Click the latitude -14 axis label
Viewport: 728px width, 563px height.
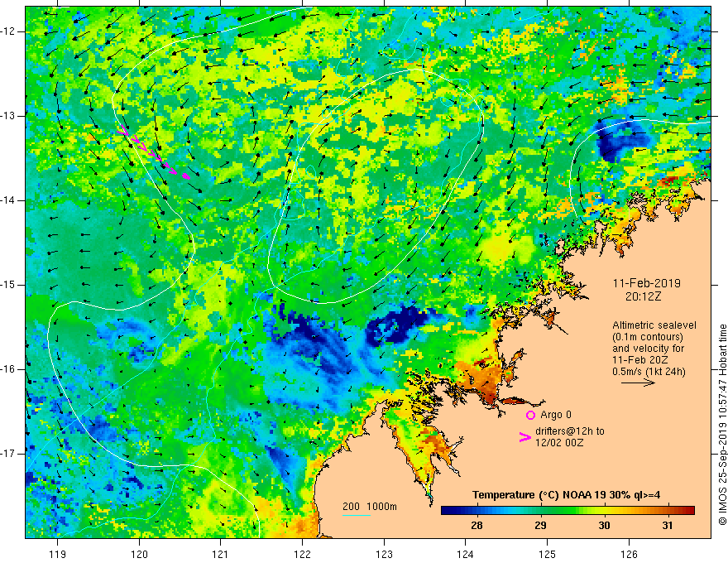click(8, 200)
